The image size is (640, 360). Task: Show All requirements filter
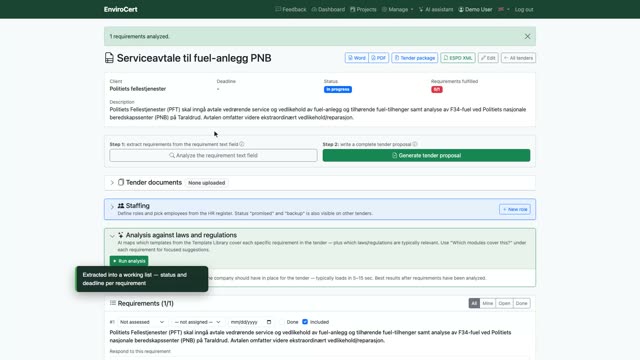pos(474,303)
